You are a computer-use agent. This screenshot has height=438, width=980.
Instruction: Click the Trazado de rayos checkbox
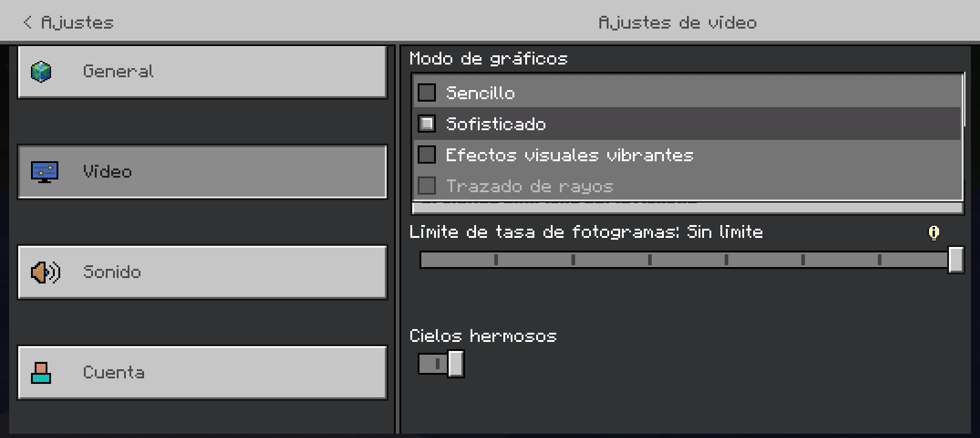(427, 186)
